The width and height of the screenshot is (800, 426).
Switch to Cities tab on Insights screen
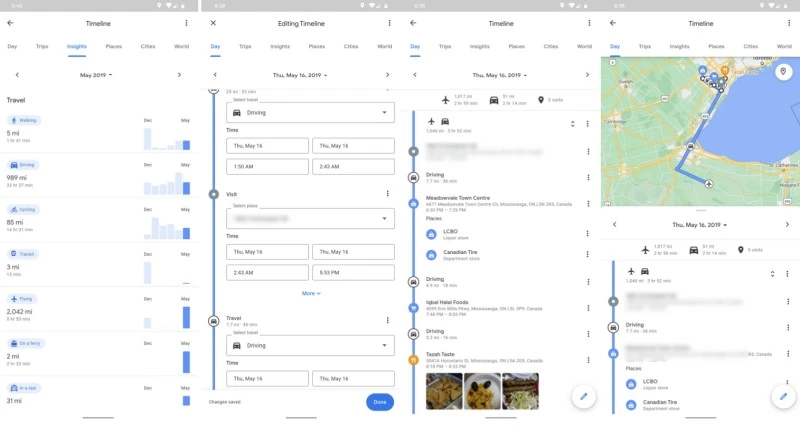148,46
